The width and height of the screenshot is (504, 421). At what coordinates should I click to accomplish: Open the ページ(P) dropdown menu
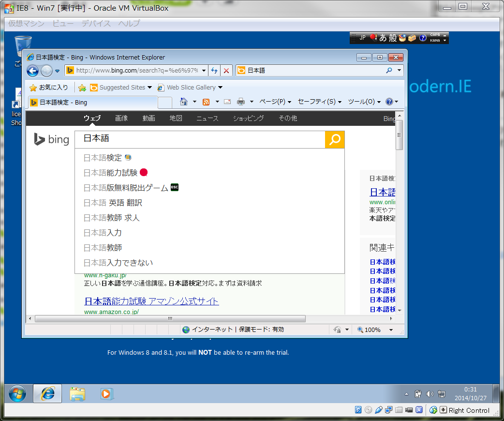coord(275,102)
